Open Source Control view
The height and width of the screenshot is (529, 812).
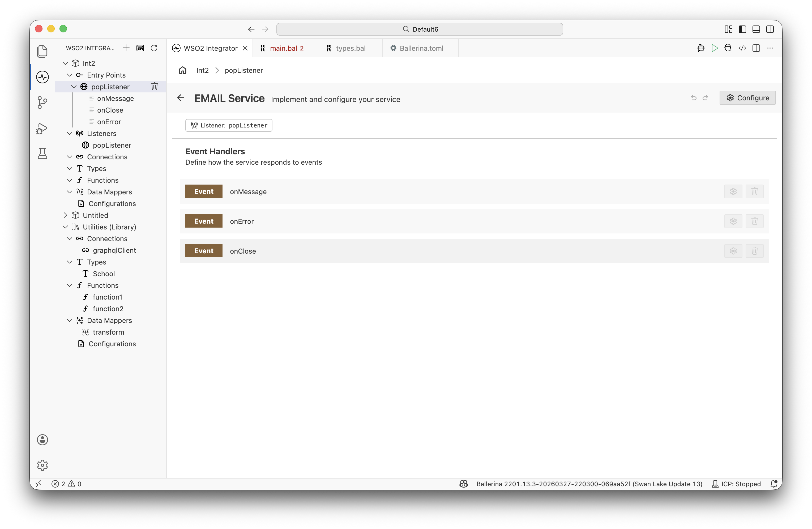click(x=42, y=103)
